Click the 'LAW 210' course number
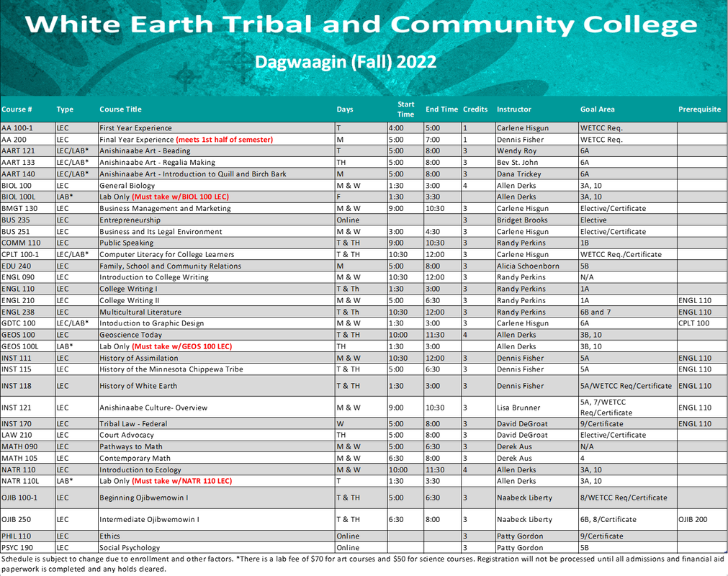The image size is (728, 576). 17,435
